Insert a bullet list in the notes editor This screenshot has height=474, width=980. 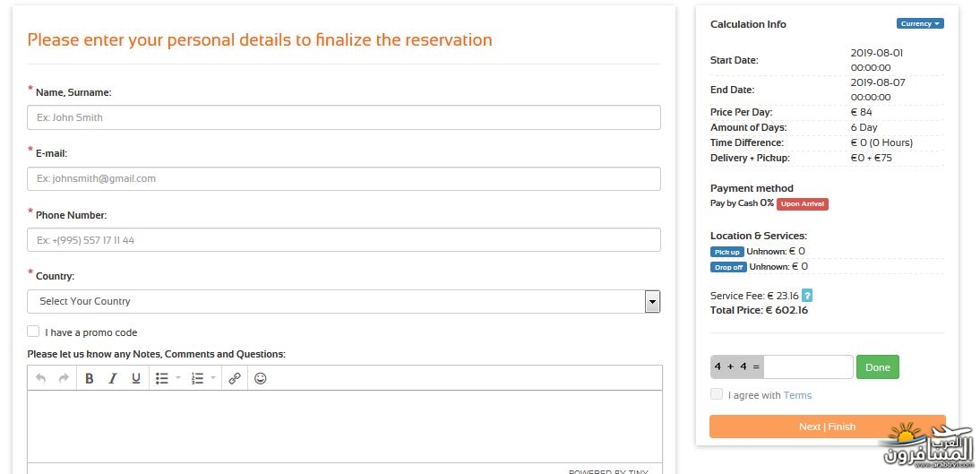pos(162,378)
